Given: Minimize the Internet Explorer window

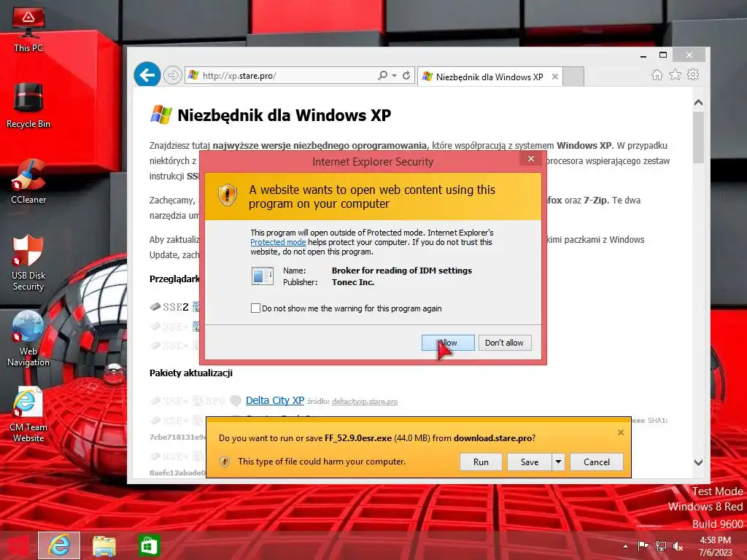Looking at the screenshot, I should pyautogui.click(x=643, y=55).
